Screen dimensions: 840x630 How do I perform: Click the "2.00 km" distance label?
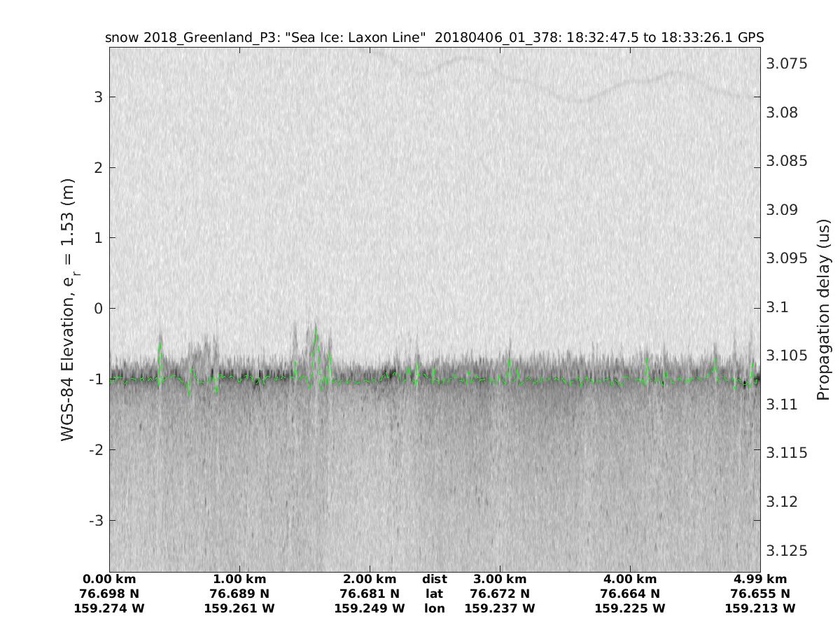[x=370, y=579]
